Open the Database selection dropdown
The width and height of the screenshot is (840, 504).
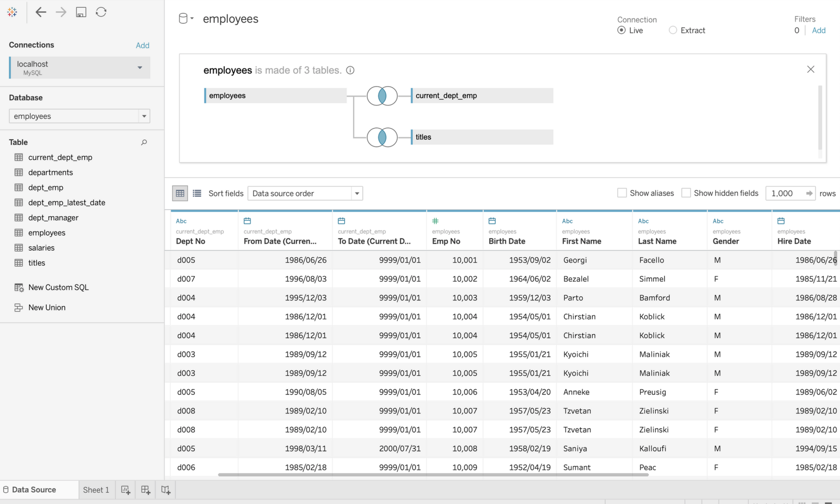(144, 116)
